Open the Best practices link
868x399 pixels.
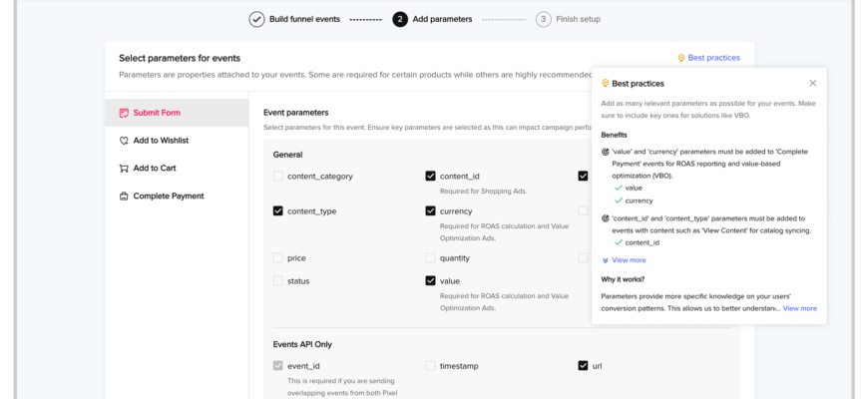(714, 58)
